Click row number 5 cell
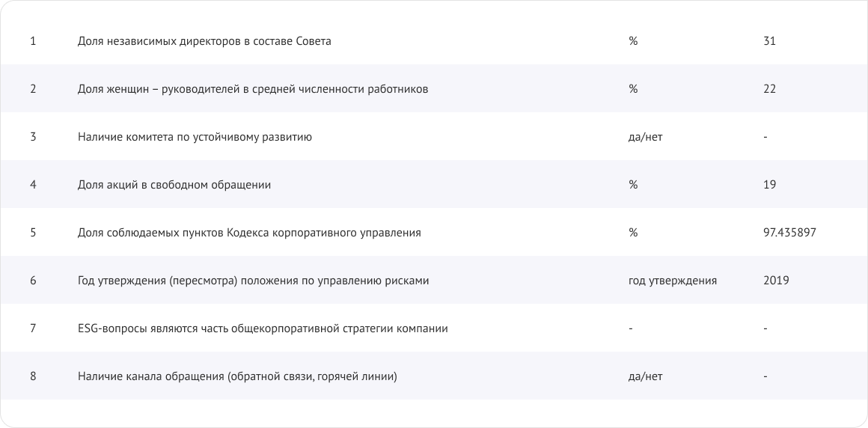 click(33, 233)
